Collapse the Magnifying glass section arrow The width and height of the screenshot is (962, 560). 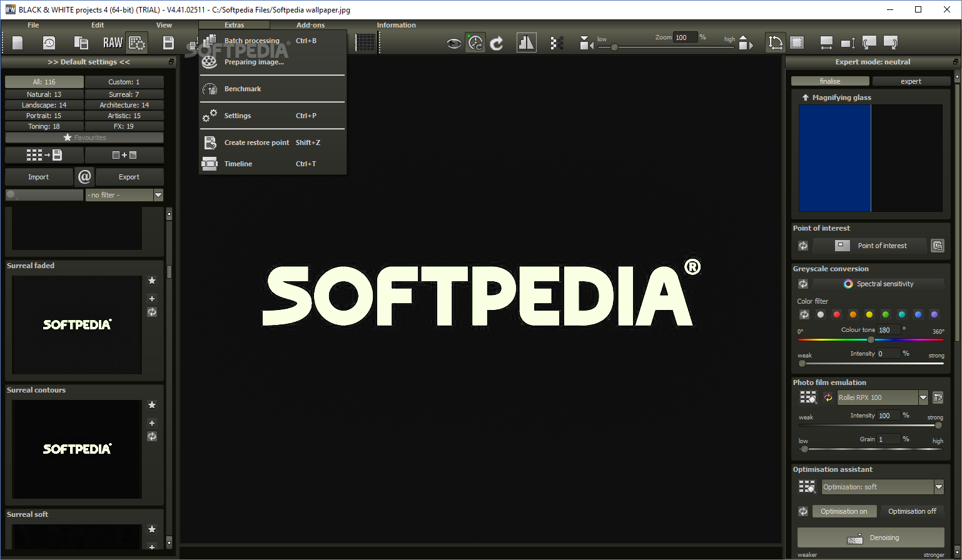(805, 97)
